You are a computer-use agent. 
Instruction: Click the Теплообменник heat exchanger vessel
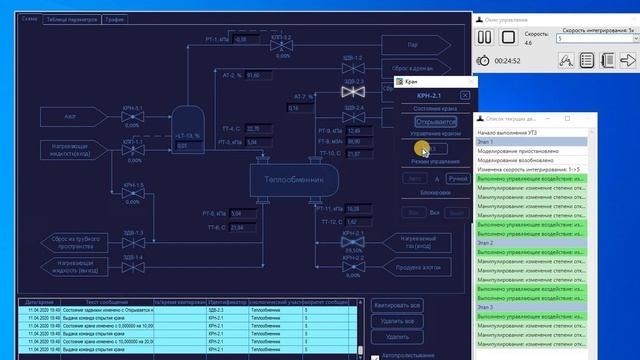(294, 180)
